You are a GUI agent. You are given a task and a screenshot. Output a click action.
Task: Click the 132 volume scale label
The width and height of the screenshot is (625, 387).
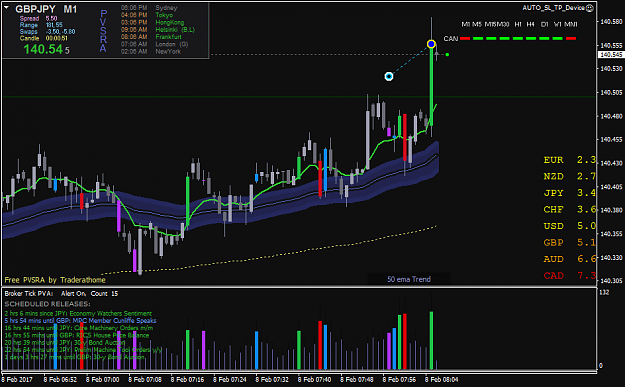tap(604, 293)
